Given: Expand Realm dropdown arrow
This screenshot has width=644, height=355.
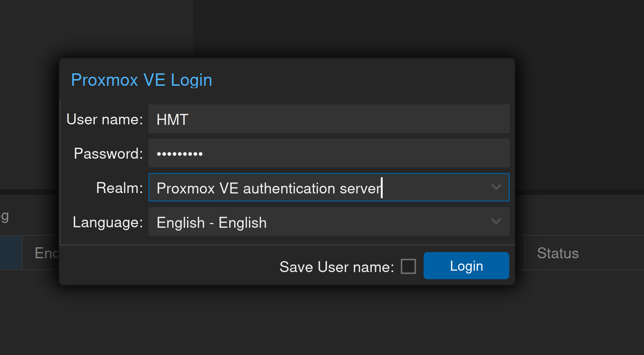Looking at the screenshot, I should (x=496, y=187).
